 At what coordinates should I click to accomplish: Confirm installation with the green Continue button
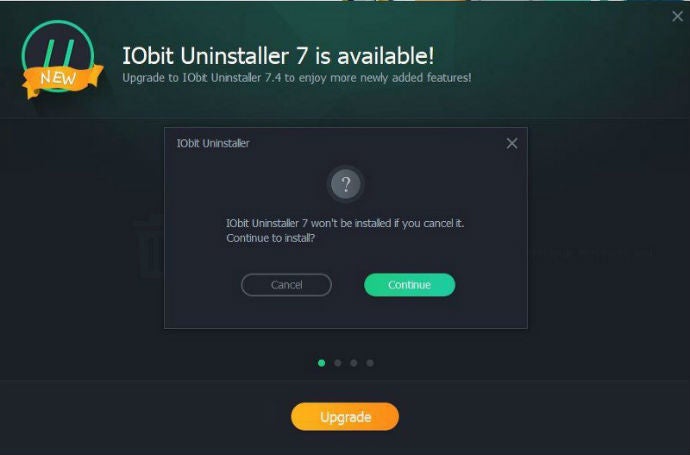pos(410,285)
